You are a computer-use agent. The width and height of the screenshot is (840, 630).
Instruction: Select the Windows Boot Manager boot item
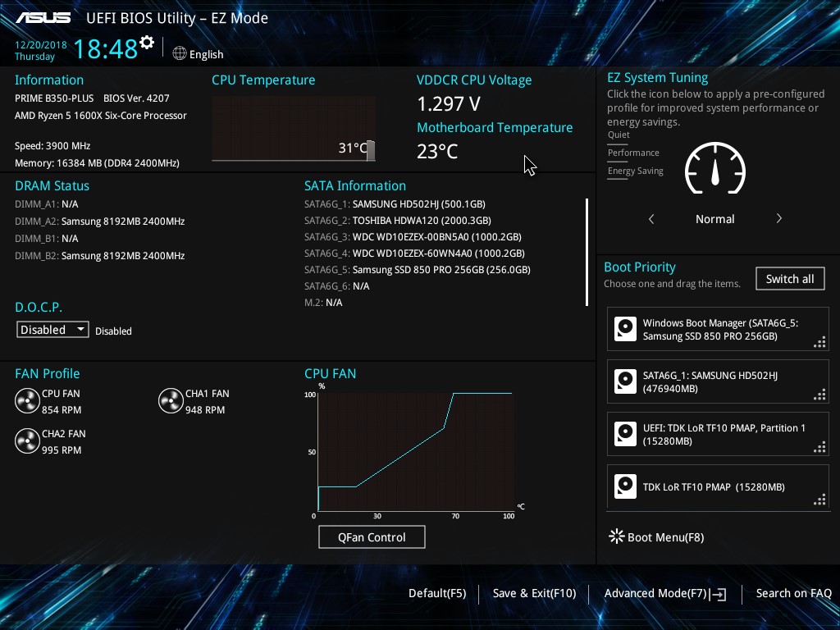tap(718, 329)
